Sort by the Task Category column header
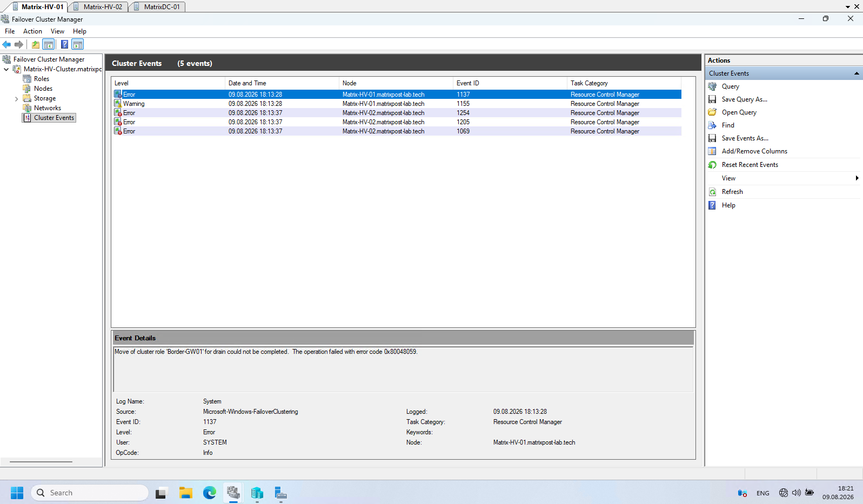 pyautogui.click(x=624, y=83)
